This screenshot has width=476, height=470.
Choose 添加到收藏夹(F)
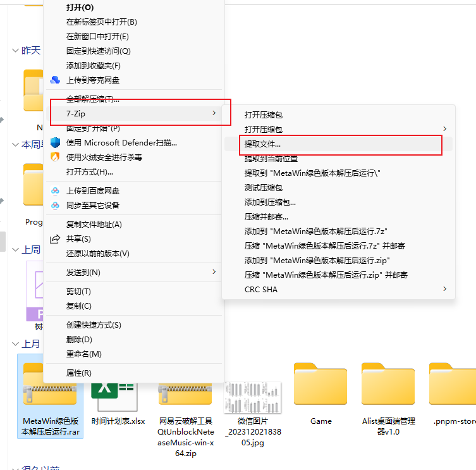134,66
